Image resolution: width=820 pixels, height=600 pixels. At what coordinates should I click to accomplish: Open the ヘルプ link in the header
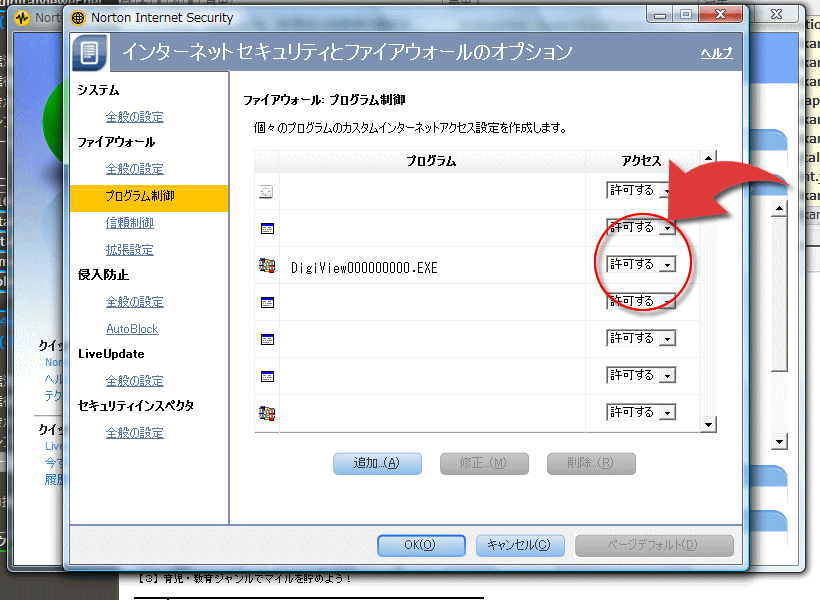click(716, 53)
